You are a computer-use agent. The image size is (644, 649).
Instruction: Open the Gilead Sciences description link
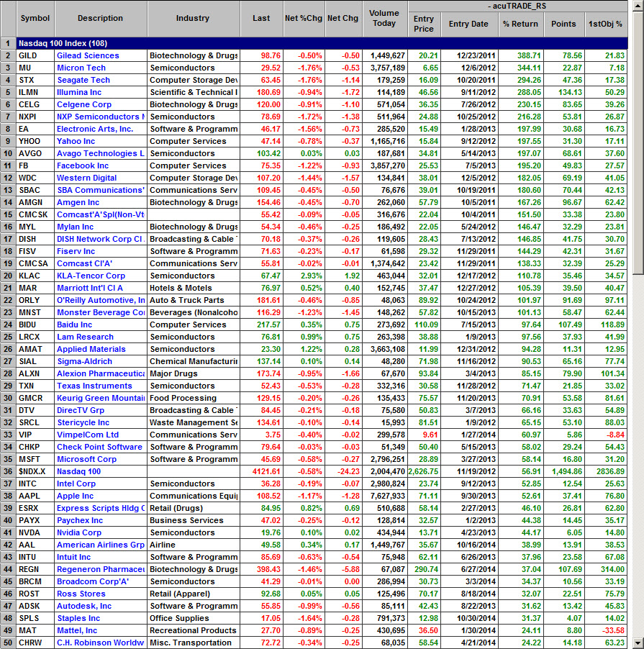point(88,55)
